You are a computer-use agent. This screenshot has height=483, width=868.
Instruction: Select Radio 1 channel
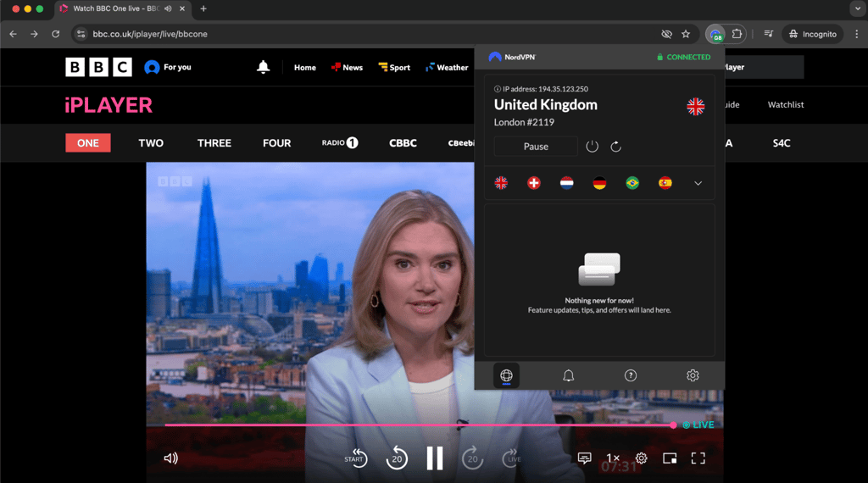tap(340, 142)
